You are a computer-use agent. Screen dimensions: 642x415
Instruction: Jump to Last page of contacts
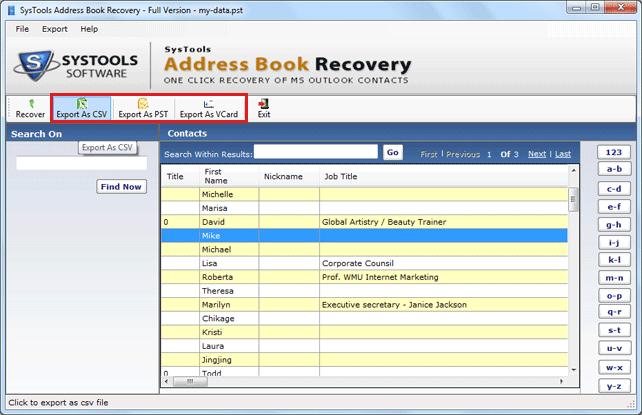click(x=563, y=154)
